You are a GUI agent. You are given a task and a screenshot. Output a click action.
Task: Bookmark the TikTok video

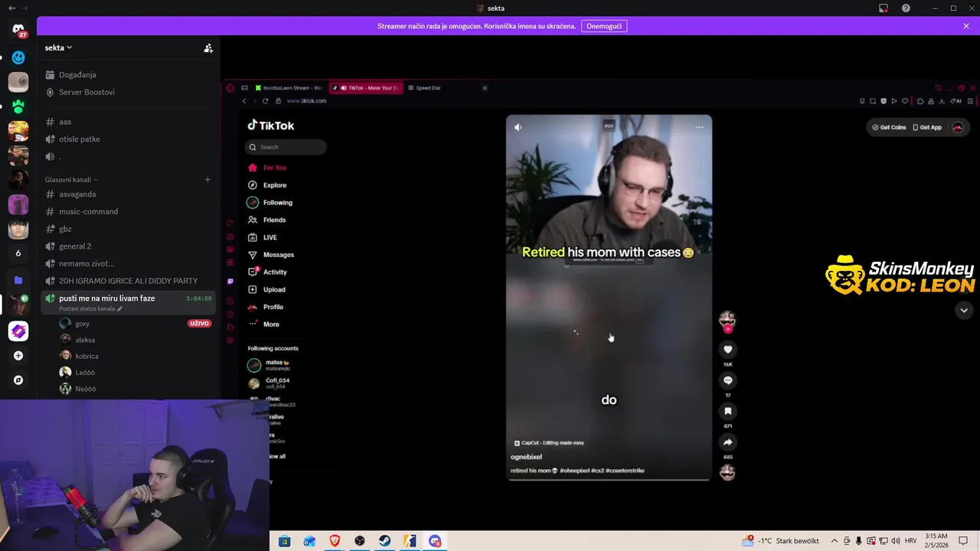click(x=728, y=411)
